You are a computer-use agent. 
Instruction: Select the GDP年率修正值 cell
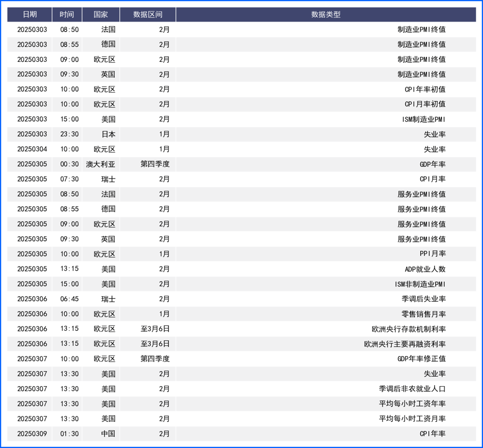422,359
